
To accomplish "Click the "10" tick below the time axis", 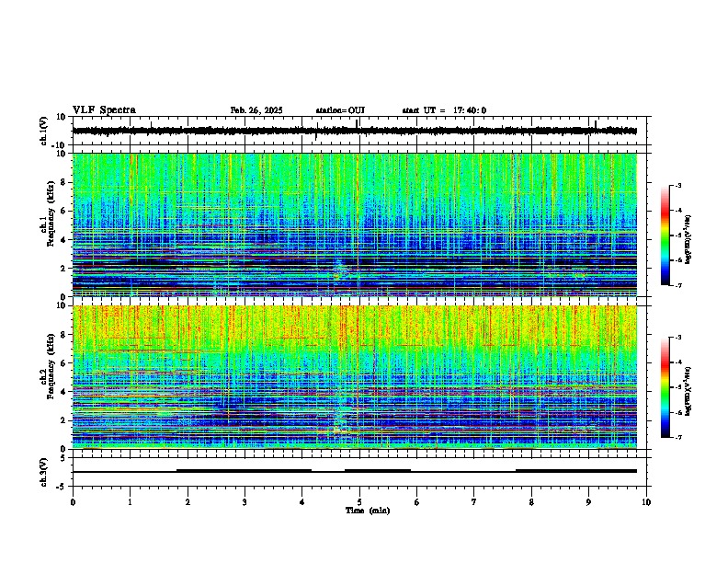I will click(x=646, y=502).
